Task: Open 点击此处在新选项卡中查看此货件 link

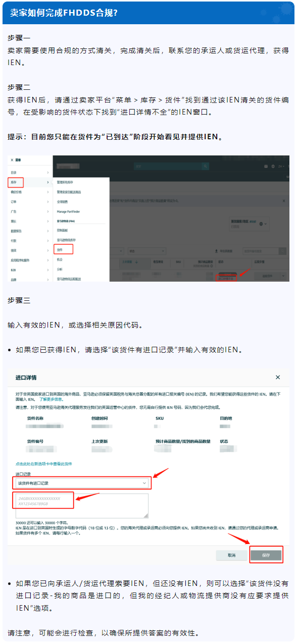Action: tap(44, 463)
